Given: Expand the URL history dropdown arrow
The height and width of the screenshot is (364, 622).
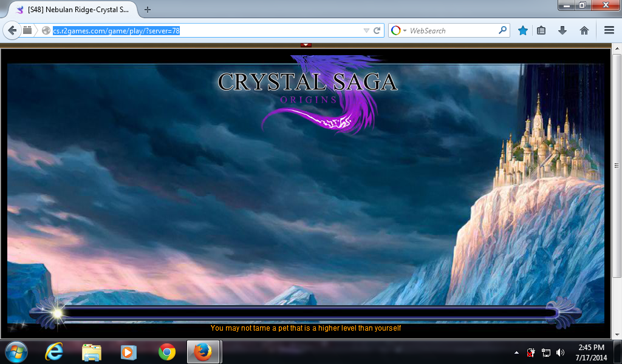Looking at the screenshot, I should point(366,30).
